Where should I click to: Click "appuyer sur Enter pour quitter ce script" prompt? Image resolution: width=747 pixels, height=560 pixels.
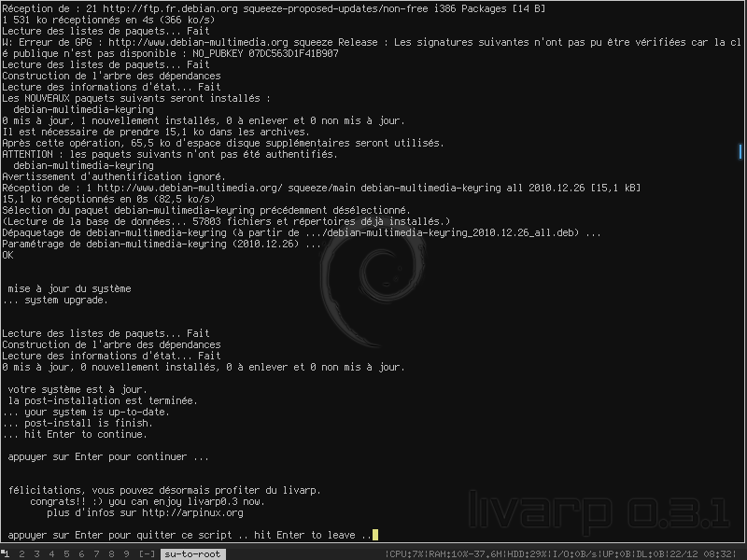pos(190,535)
